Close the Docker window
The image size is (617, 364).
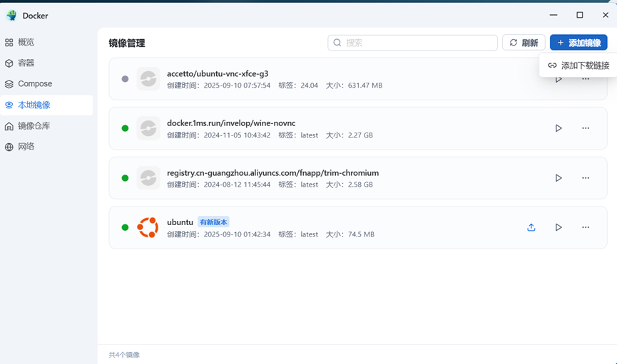606,15
